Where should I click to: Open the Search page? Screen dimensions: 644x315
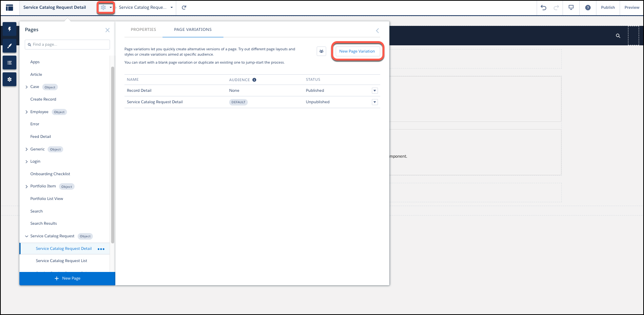(37, 211)
